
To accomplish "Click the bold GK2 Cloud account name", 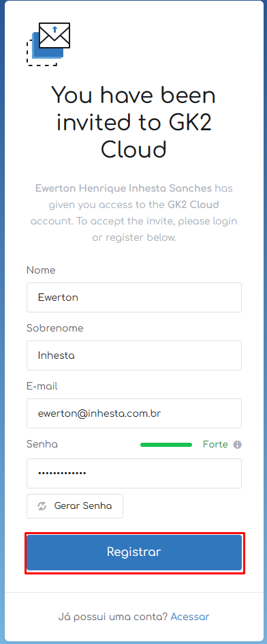I will point(193,205).
